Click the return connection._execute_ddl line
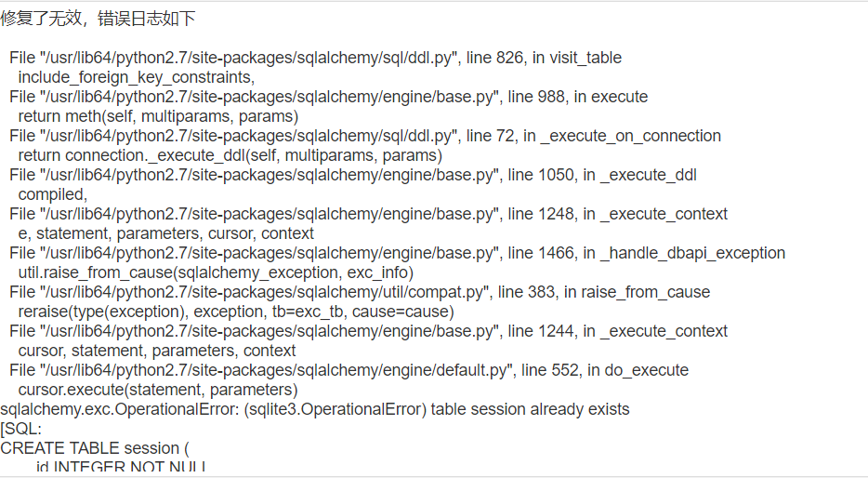The height and width of the screenshot is (478, 868). click(x=230, y=155)
